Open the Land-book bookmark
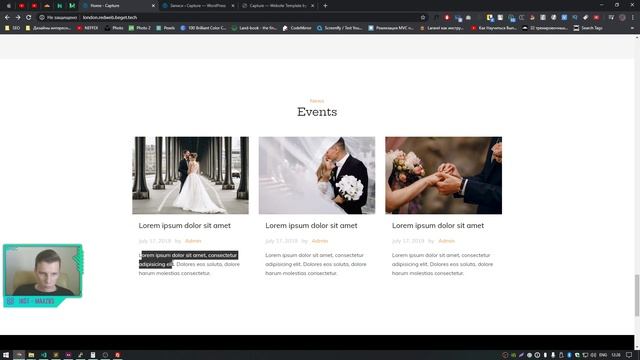Image resolution: width=640 pixels, height=360 pixels. pyautogui.click(x=254, y=28)
